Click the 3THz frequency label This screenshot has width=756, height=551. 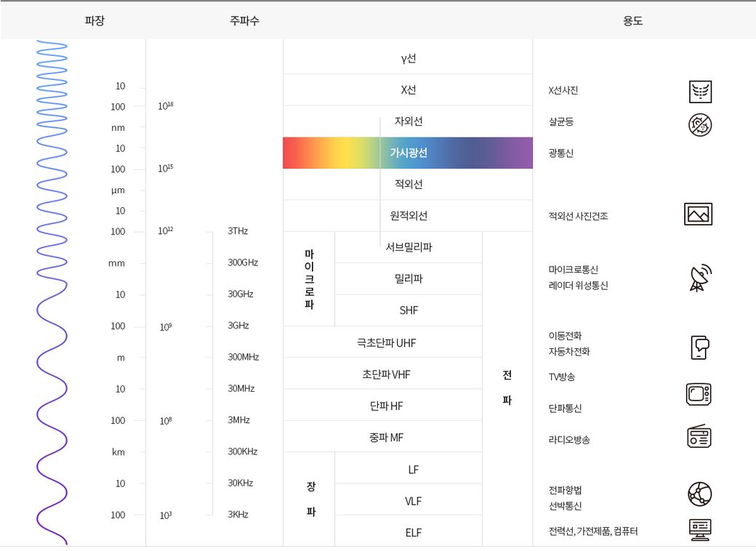tap(238, 231)
